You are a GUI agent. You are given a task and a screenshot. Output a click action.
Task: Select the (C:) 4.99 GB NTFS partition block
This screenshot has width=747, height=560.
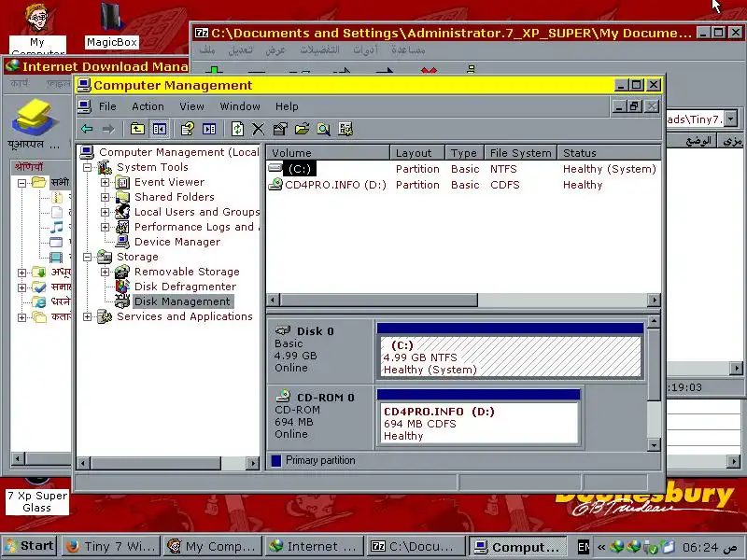point(509,351)
